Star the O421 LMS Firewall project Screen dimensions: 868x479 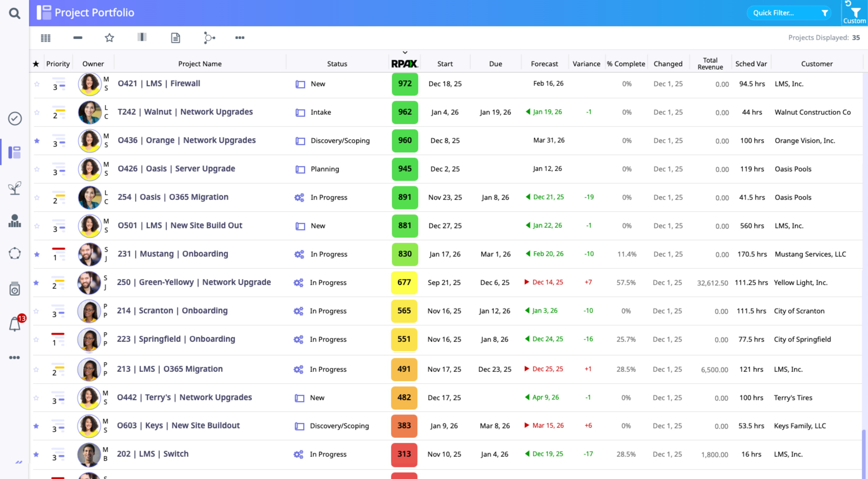(x=37, y=84)
